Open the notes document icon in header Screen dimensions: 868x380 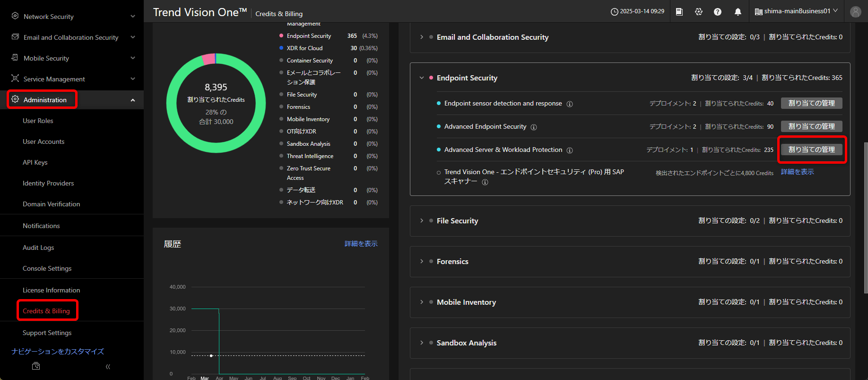pyautogui.click(x=679, y=12)
